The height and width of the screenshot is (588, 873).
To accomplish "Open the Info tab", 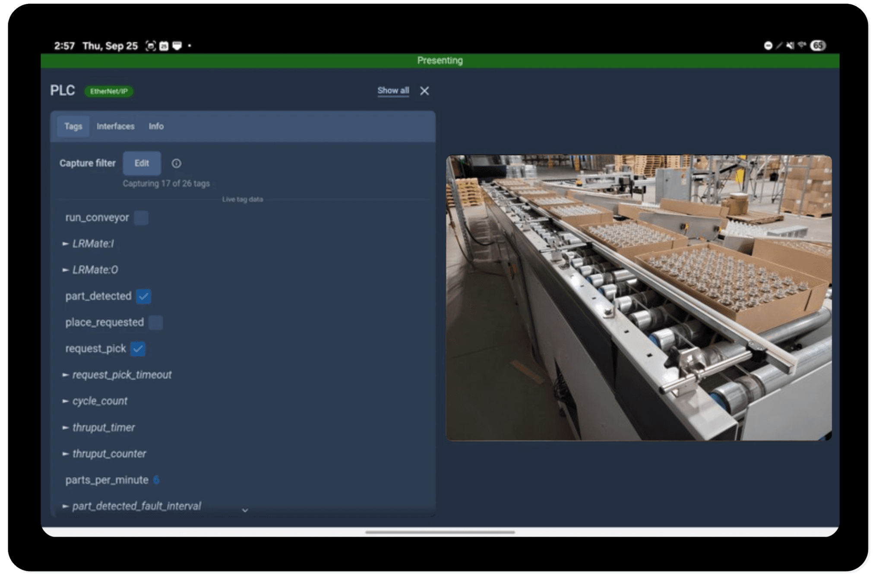I will point(156,126).
